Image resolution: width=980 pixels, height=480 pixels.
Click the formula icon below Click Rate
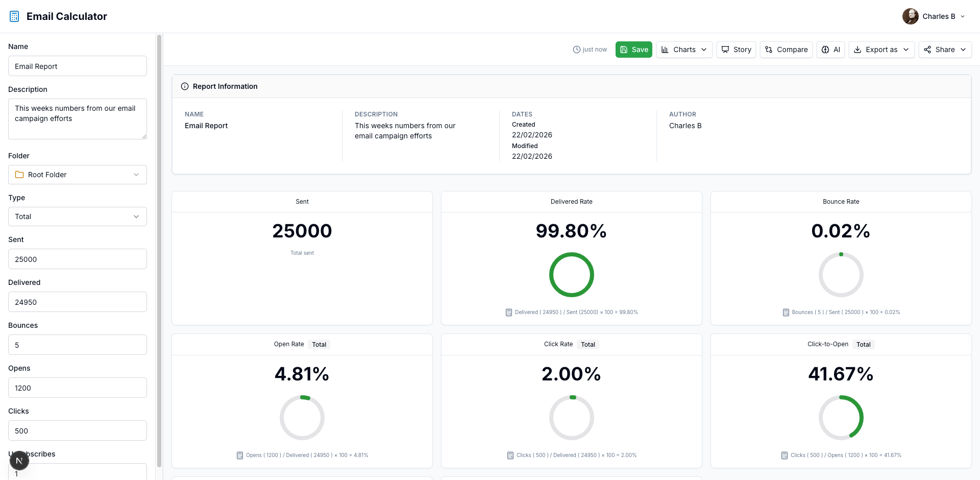510,455
